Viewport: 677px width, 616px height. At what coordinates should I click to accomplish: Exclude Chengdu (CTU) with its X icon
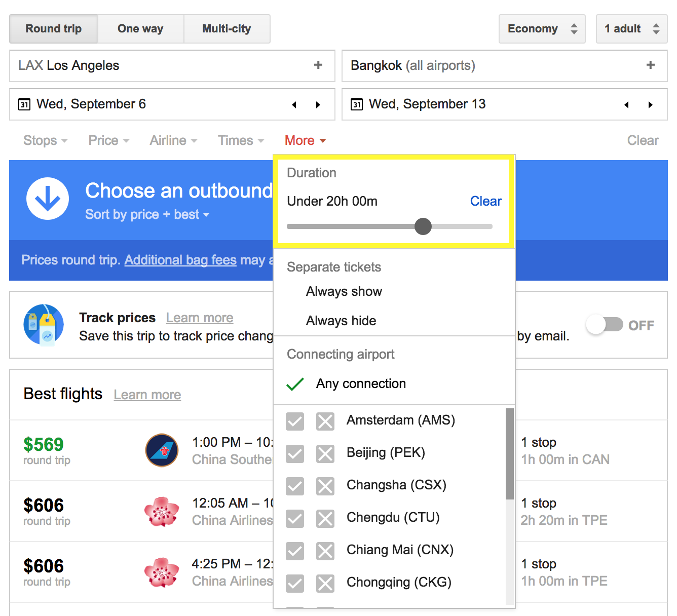tap(325, 518)
